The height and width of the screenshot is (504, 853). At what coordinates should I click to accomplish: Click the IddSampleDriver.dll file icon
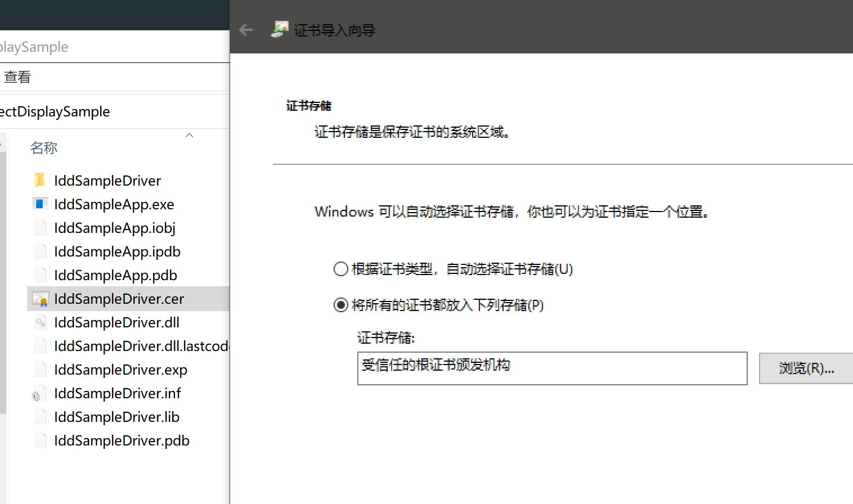tap(40, 322)
